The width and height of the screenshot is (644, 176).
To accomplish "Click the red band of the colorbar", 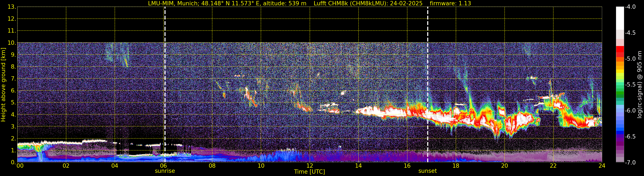I will [620, 49].
